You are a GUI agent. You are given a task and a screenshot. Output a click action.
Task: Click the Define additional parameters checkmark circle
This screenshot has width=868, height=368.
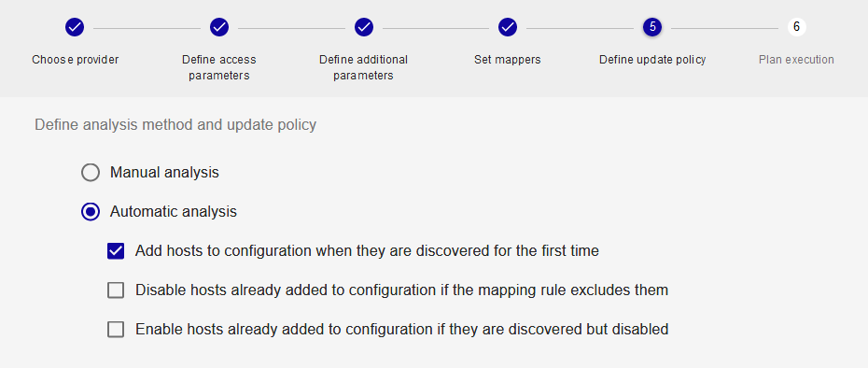(364, 26)
